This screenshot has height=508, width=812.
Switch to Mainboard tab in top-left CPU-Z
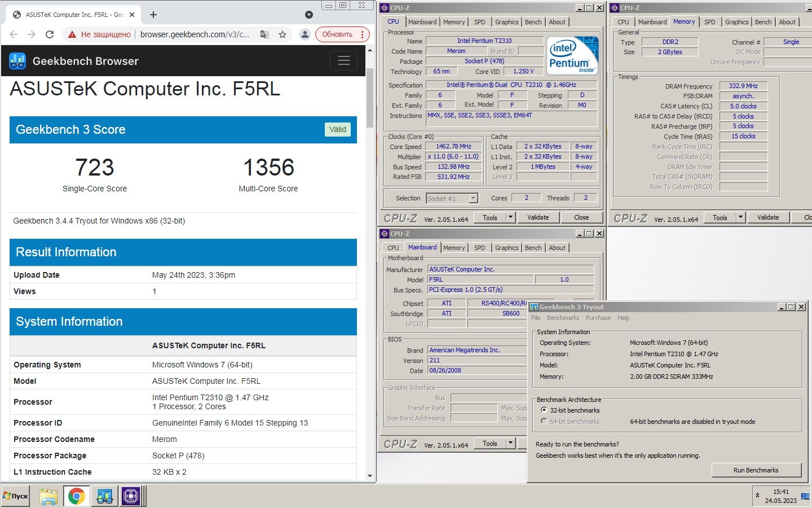click(x=422, y=22)
